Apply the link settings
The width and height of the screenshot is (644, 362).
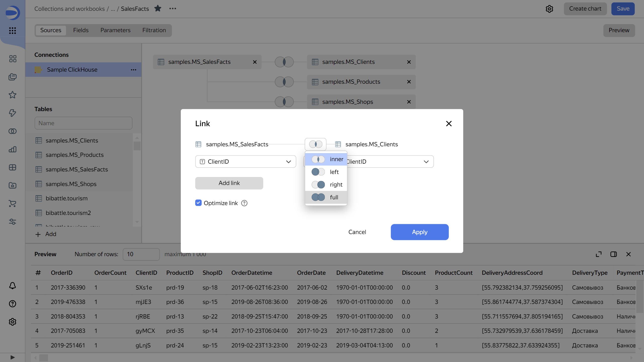tap(419, 232)
